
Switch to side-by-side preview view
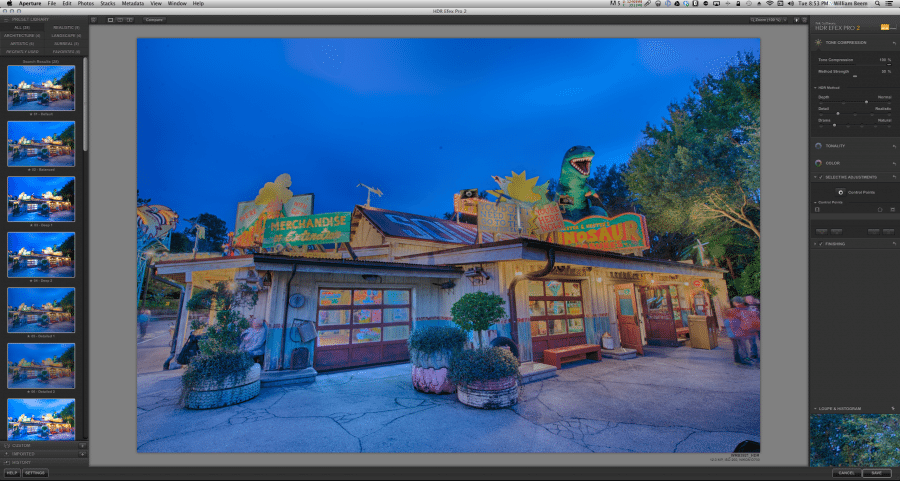coord(130,20)
